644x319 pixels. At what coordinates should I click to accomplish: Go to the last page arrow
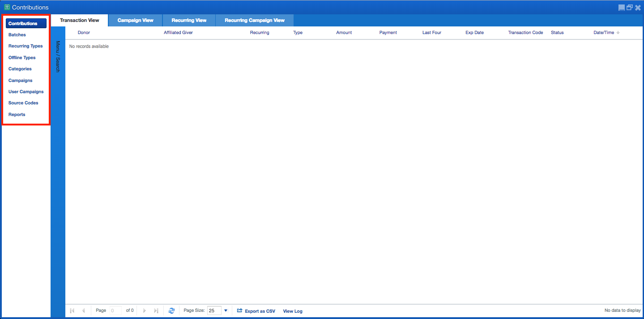coord(156,310)
